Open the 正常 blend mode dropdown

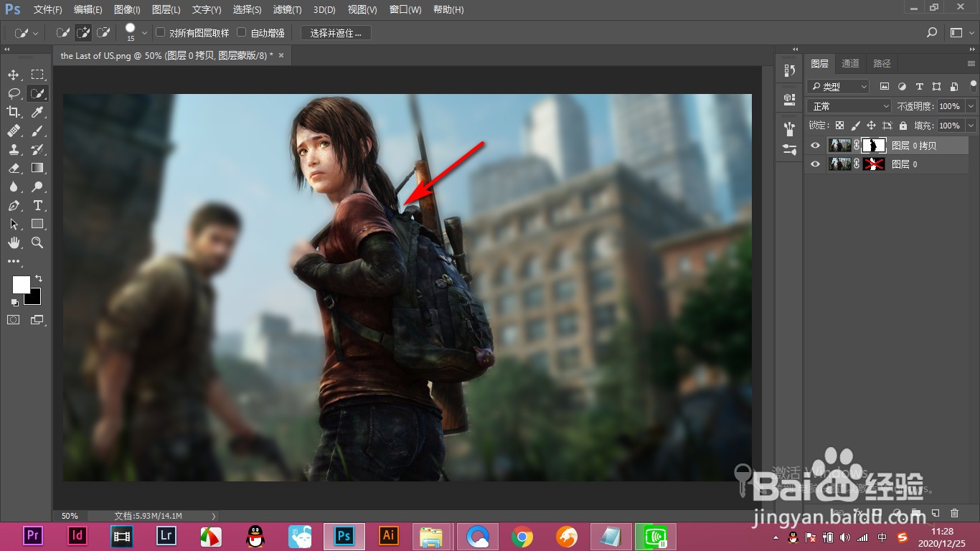849,106
